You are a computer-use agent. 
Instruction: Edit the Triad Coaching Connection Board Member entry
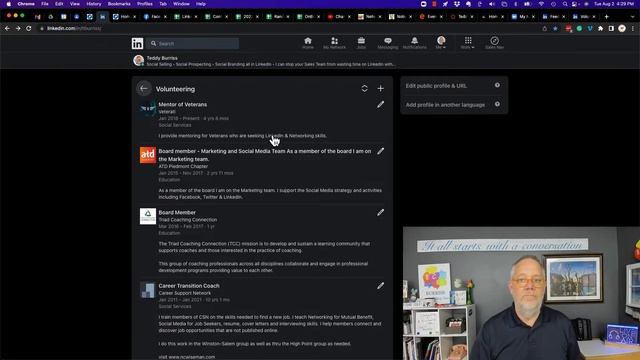(380, 213)
